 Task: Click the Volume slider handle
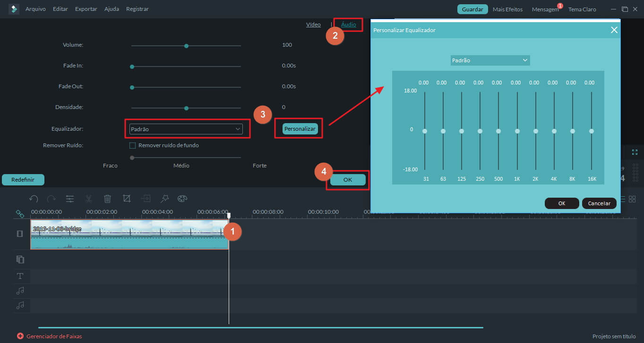tap(186, 46)
